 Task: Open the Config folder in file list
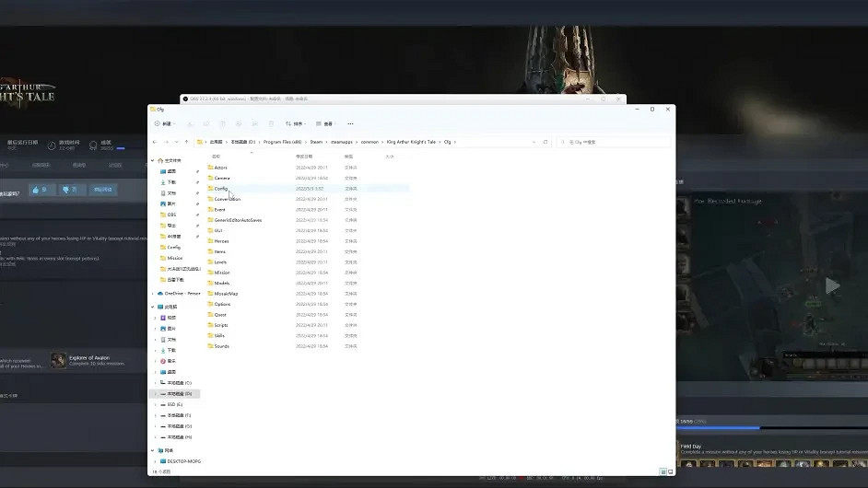click(220, 188)
